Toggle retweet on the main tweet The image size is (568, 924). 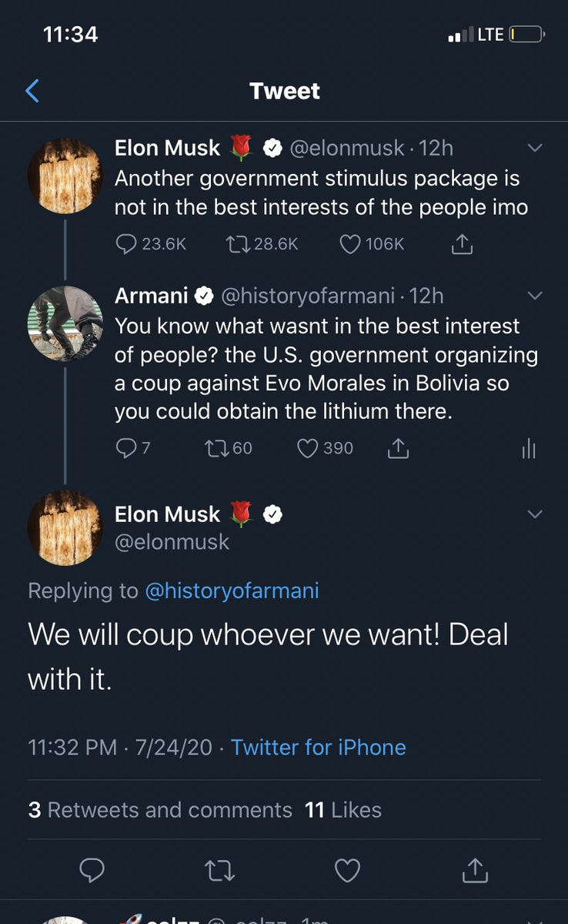219,870
